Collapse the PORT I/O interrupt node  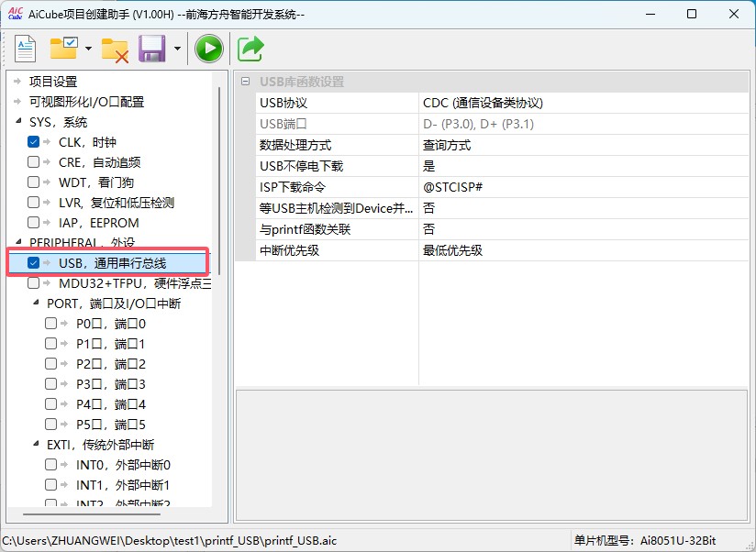pyautogui.click(x=36, y=303)
